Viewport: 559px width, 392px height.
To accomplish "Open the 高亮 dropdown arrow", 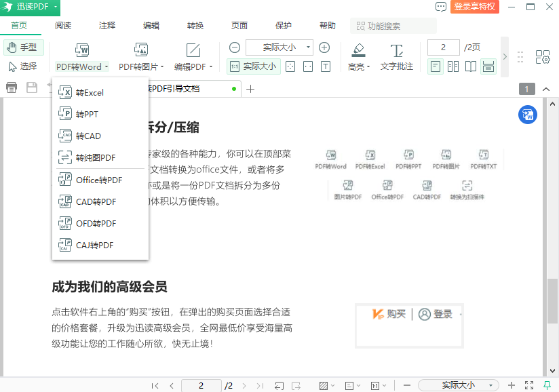I will [x=368, y=66].
